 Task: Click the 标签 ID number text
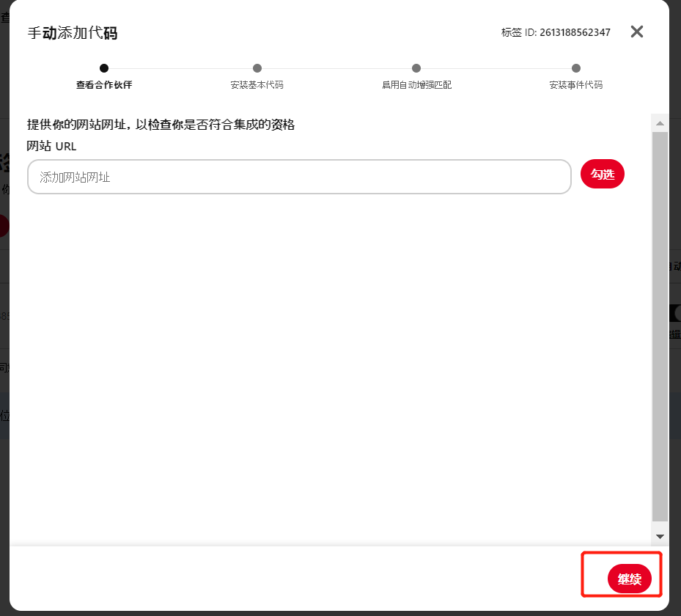(575, 32)
